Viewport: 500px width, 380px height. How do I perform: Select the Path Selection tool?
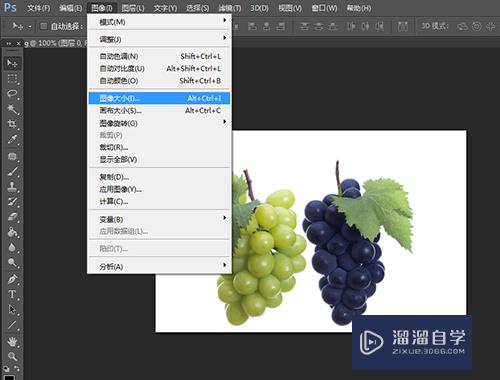(x=12, y=310)
